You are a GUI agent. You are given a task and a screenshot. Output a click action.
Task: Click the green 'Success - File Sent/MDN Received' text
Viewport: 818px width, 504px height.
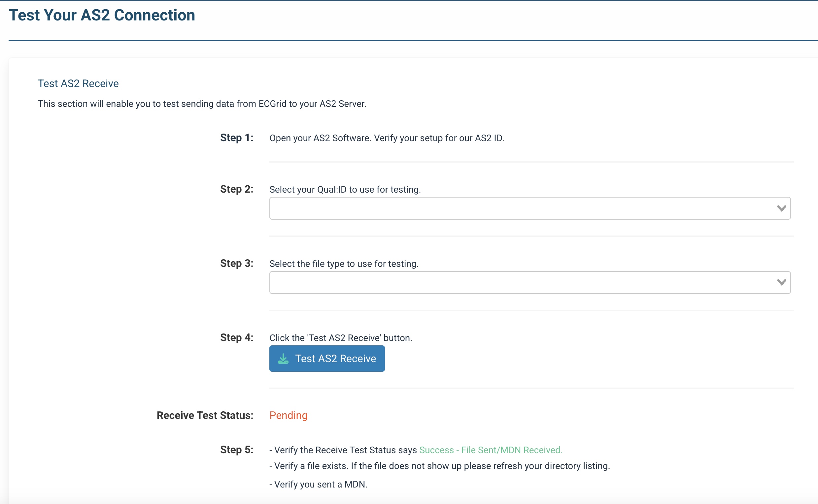pyautogui.click(x=491, y=450)
